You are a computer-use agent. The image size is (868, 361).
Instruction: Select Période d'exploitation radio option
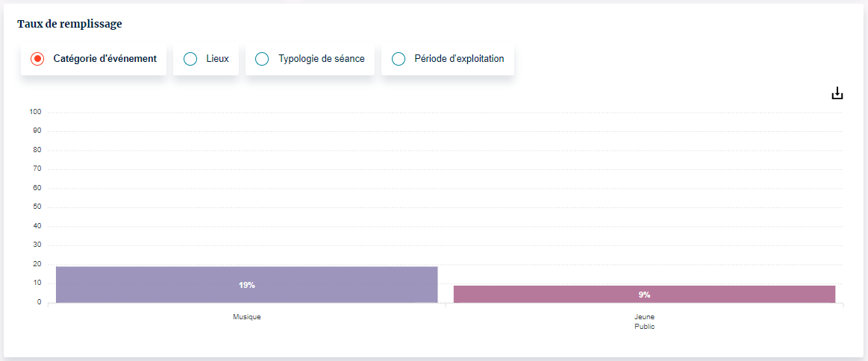pos(399,59)
